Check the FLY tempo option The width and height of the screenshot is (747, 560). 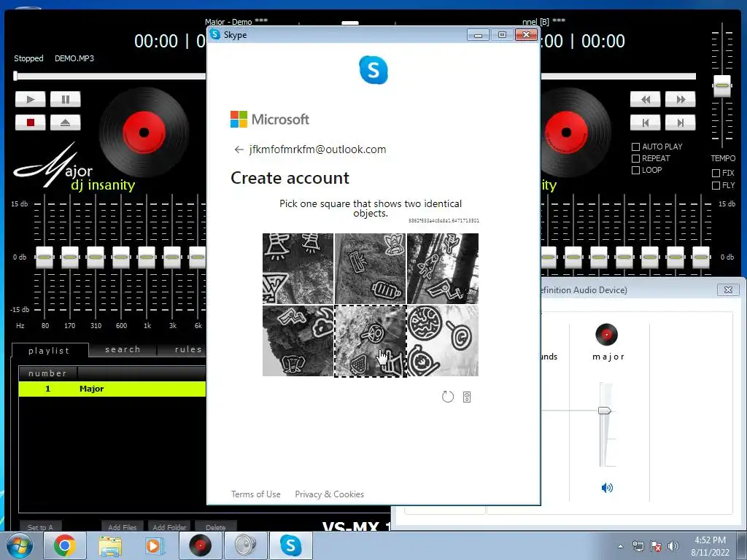716,185
